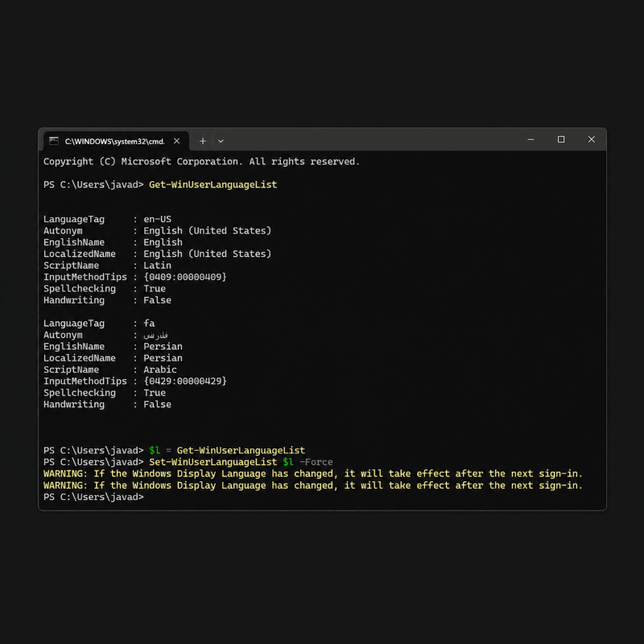The width and height of the screenshot is (644, 644).
Task: Click the terminal icon on the cmd tab
Action: tap(54, 141)
